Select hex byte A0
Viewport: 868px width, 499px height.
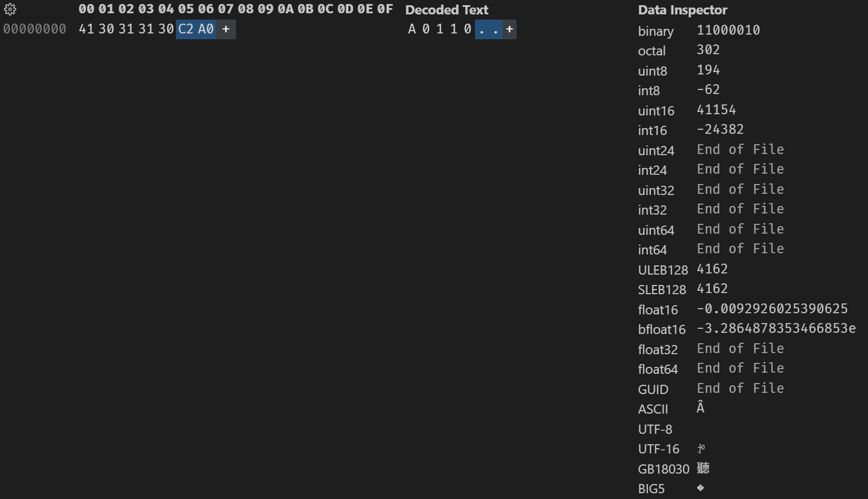(x=206, y=29)
